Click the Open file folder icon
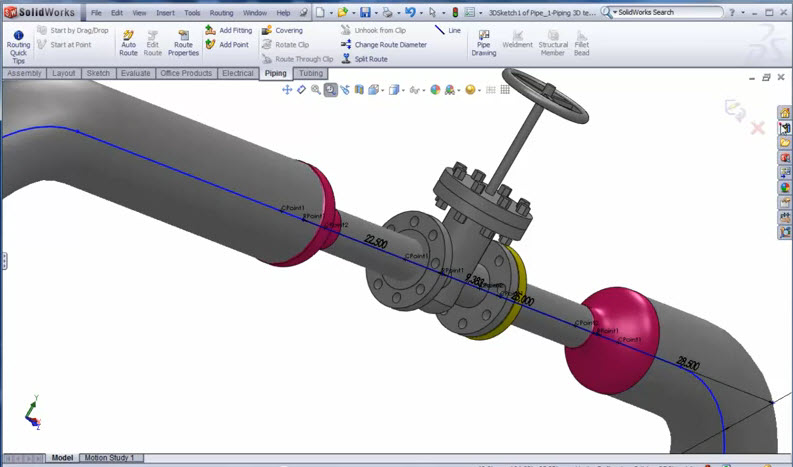This screenshot has height=467, width=793. (x=342, y=12)
